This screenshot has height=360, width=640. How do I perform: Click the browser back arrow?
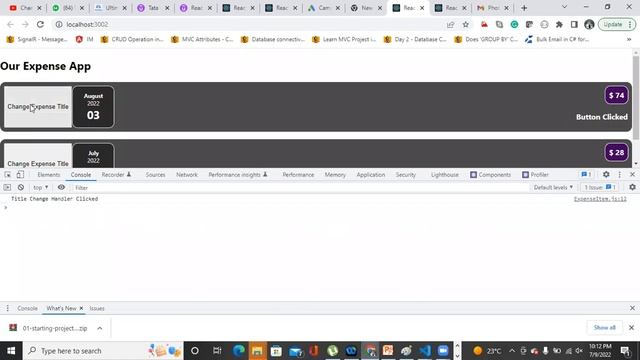(x=10, y=24)
